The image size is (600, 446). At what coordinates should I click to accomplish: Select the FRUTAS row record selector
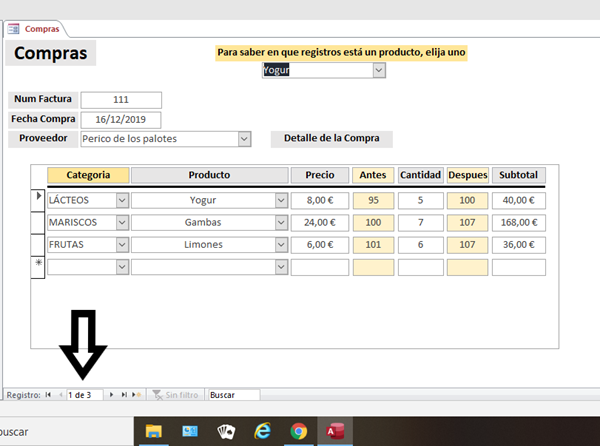coord(38,245)
